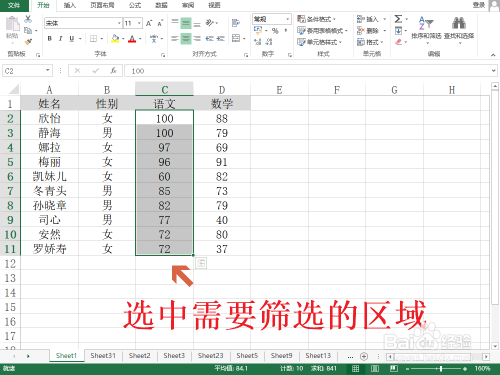
Task: Expand the formula bar
Action: pos(493,71)
